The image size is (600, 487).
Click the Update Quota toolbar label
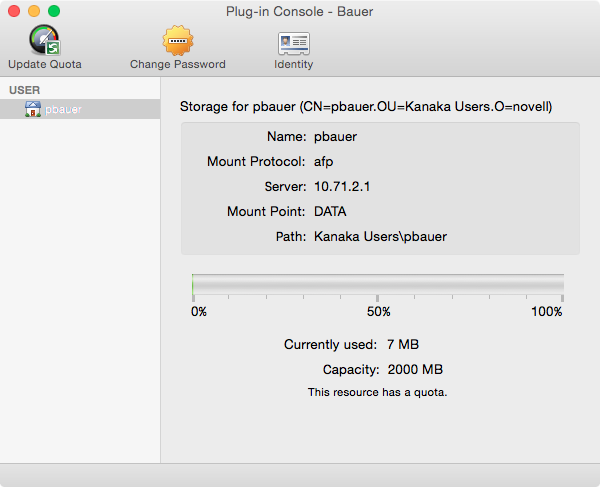[x=45, y=64]
